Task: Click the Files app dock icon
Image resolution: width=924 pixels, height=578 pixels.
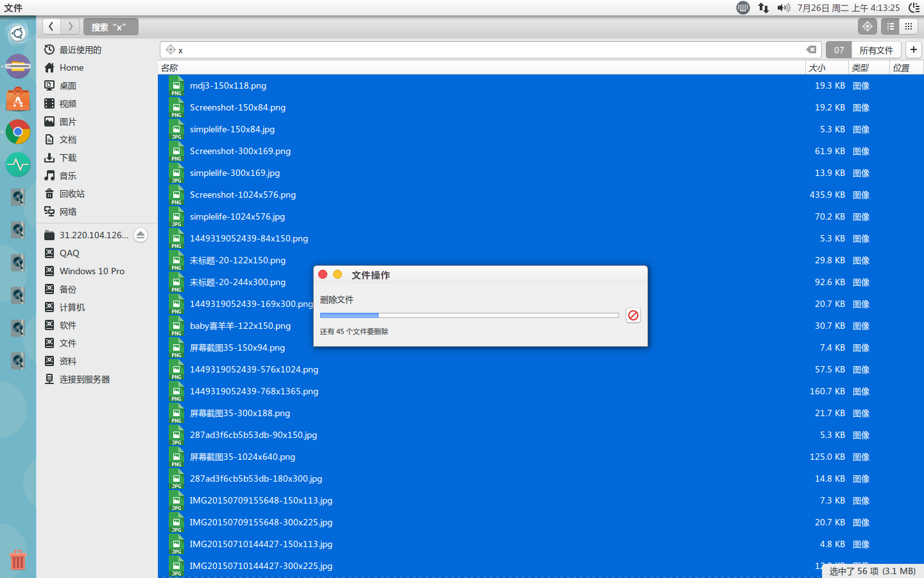Action: coord(18,67)
